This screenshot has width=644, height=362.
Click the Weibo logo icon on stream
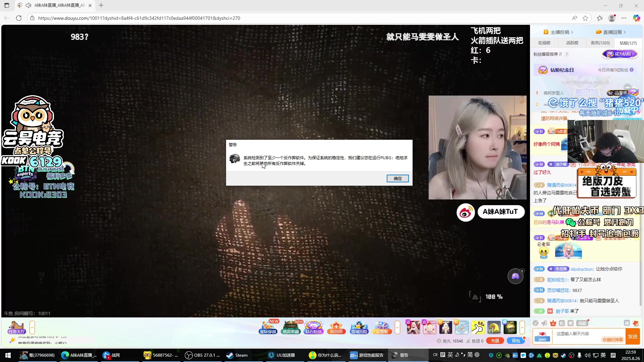[x=466, y=212]
